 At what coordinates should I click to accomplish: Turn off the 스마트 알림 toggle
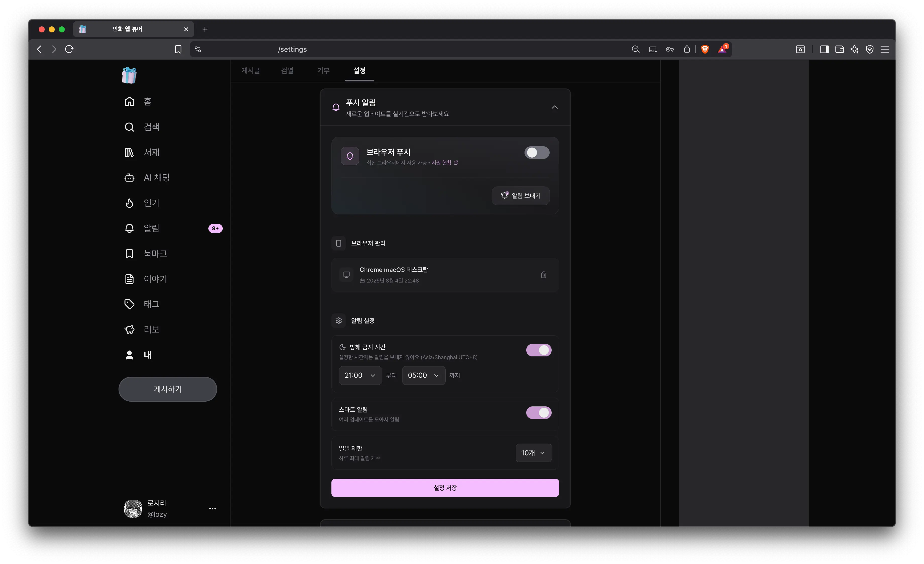539,413
